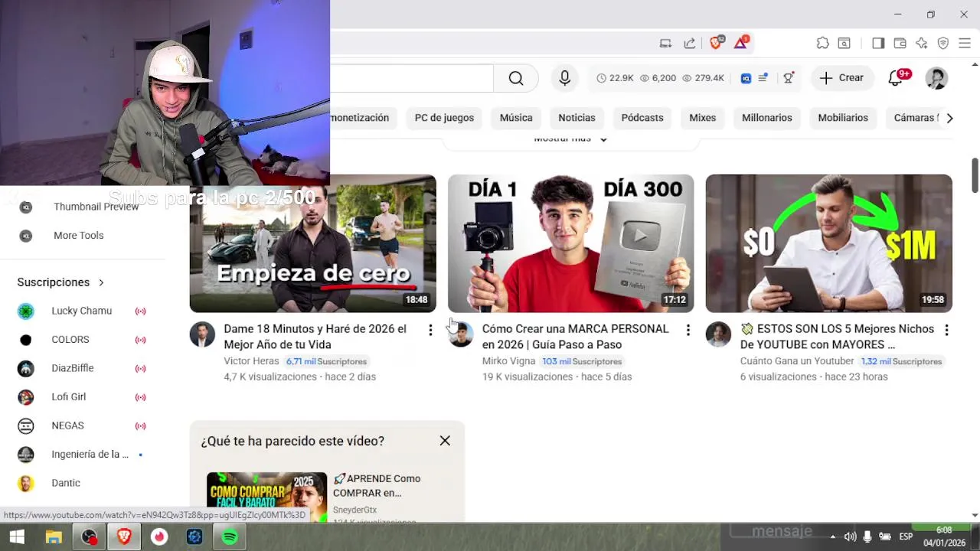Click the Brave Shields lion icon
The width and height of the screenshot is (980, 551).
point(716,43)
